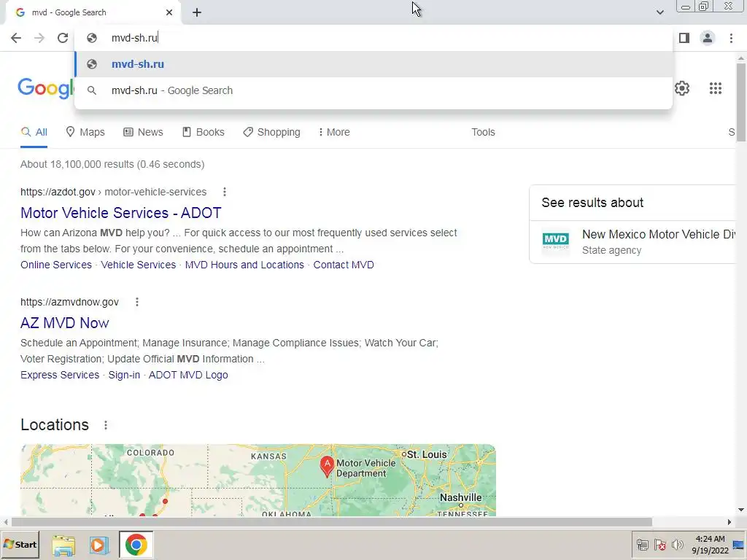Open Windows Explorer from the taskbar

(x=64, y=545)
